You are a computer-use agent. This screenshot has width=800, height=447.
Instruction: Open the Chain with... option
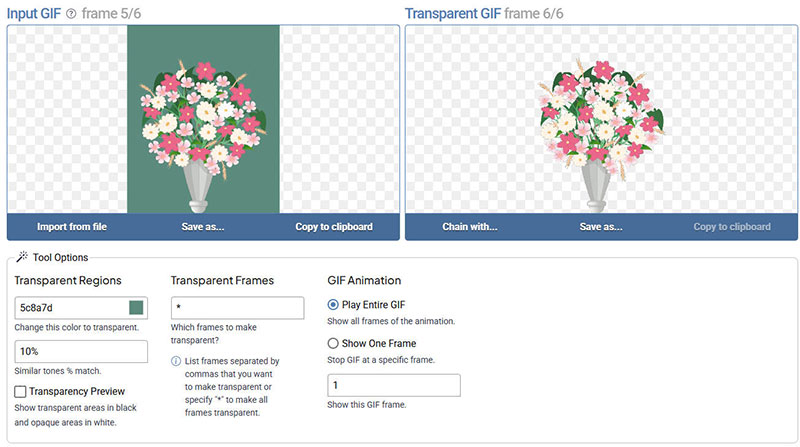coord(470,227)
